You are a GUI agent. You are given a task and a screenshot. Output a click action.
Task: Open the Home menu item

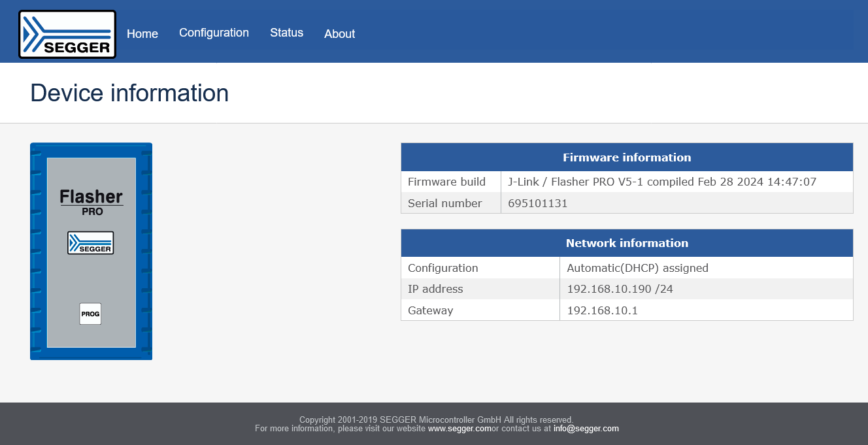[x=142, y=34]
